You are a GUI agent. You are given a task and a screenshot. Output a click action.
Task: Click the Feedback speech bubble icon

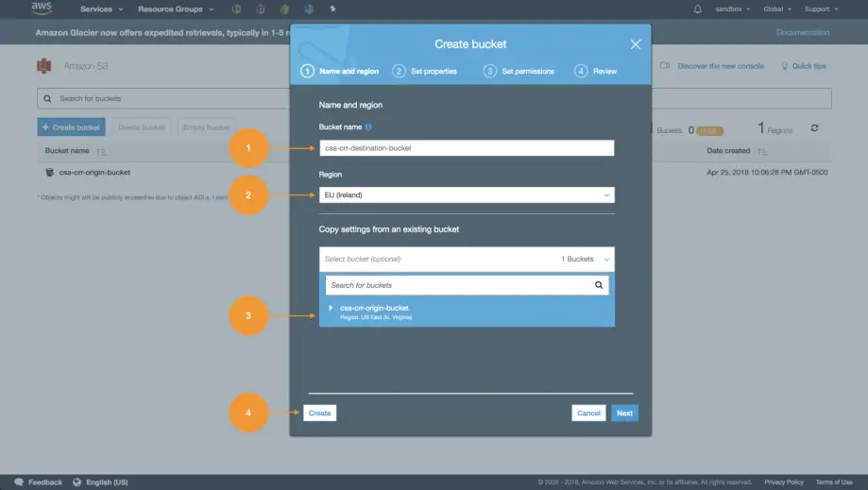(19, 482)
